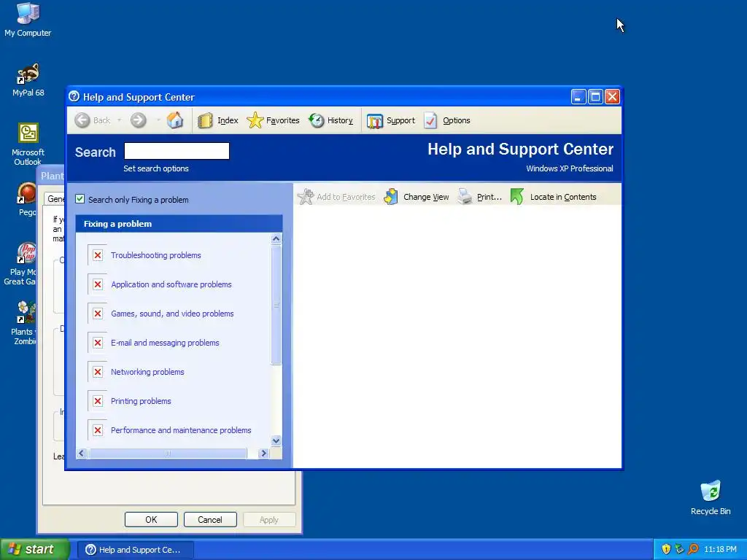Click red X icon beside E-mail and messaging problems
The image size is (747, 560).
coord(98,343)
